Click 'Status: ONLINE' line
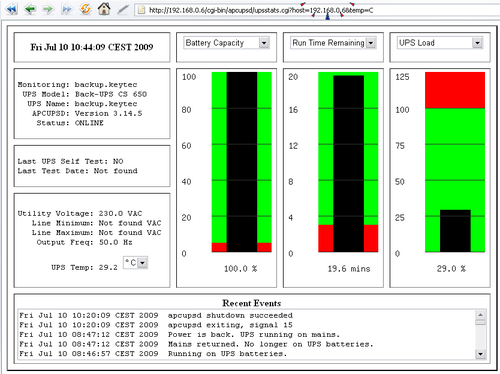This screenshot has height=374, width=500. click(x=70, y=123)
